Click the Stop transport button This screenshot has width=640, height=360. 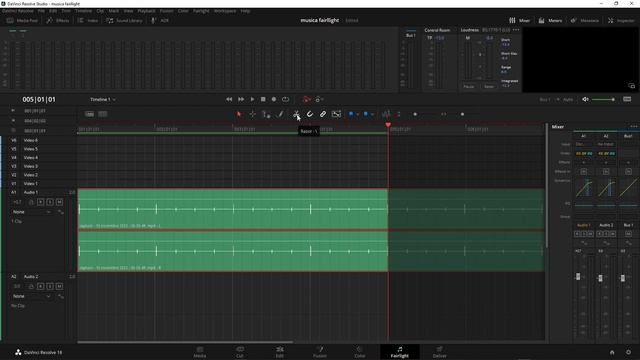[x=263, y=99]
